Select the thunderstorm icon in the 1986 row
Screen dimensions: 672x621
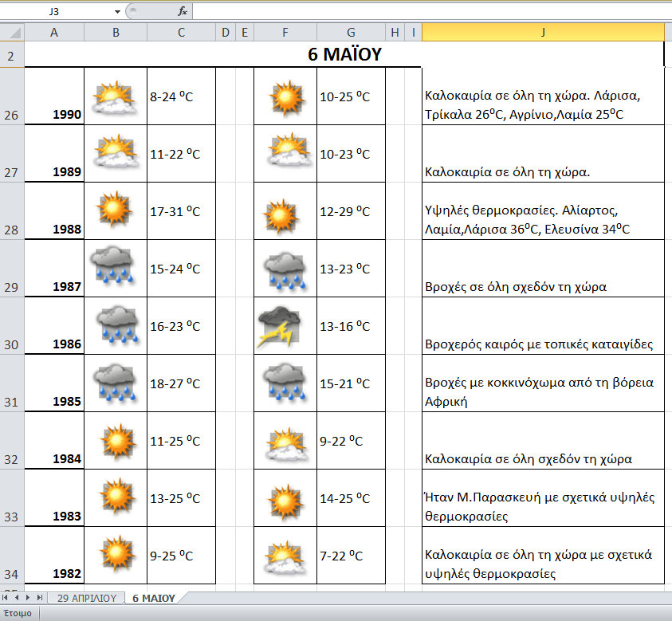279,327
